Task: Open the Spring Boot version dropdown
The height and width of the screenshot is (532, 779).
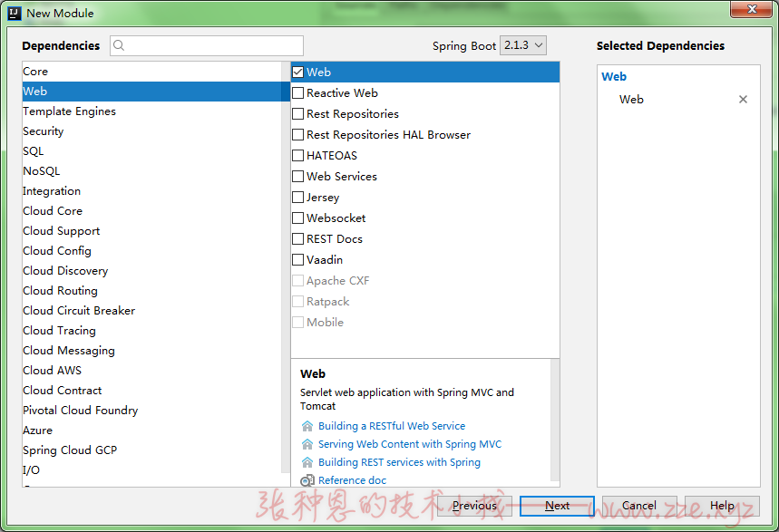Action: coord(523,45)
